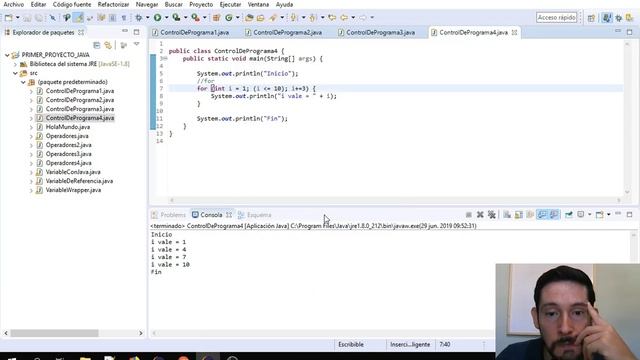The width and height of the screenshot is (640, 360).
Task: Fold main method at line 3 marker
Action: click(166, 59)
